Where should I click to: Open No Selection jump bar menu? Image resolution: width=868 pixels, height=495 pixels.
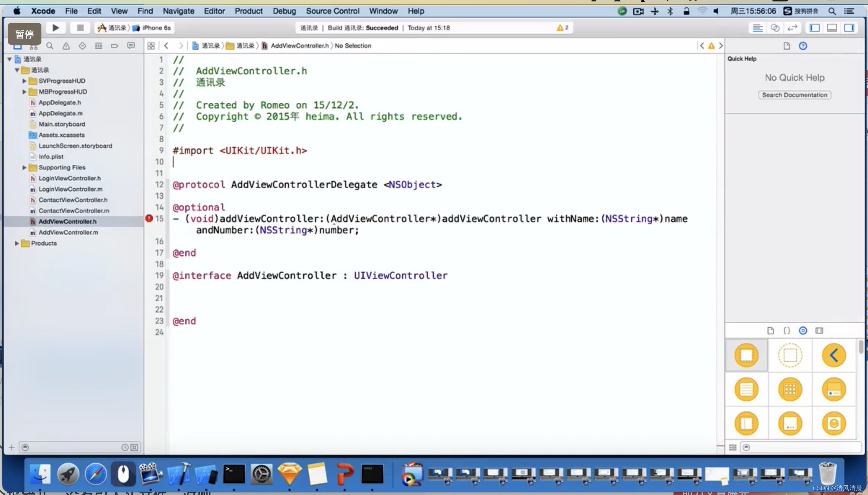[353, 46]
